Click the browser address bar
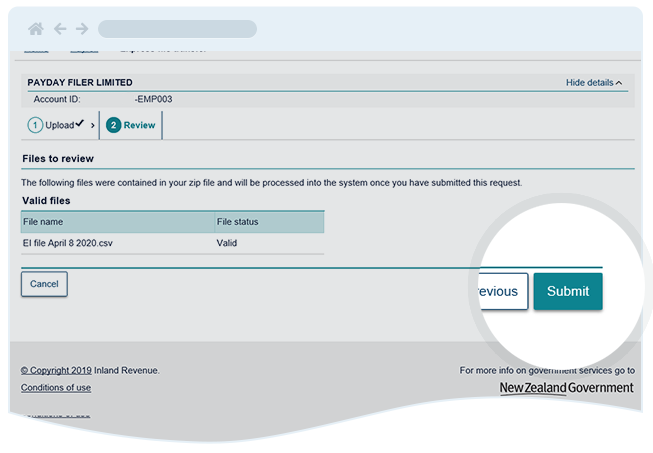The image size is (653, 453). pyautogui.click(x=177, y=29)
